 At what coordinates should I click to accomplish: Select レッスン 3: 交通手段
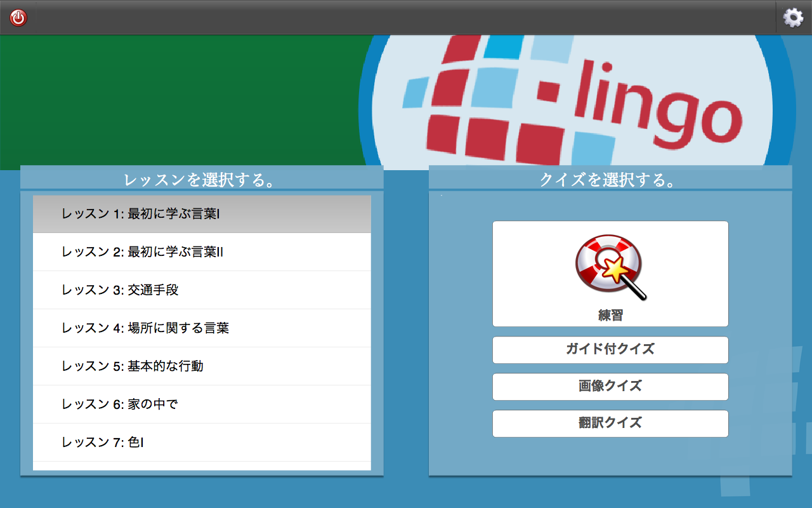202,290
